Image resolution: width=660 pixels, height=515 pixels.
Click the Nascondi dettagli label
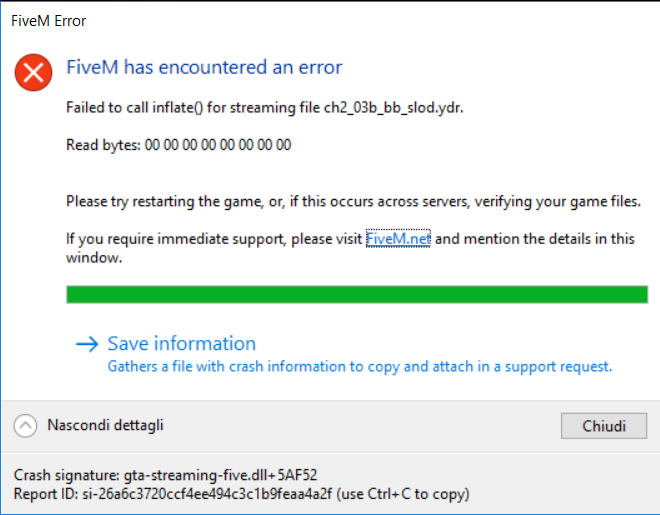click(105, 426)
